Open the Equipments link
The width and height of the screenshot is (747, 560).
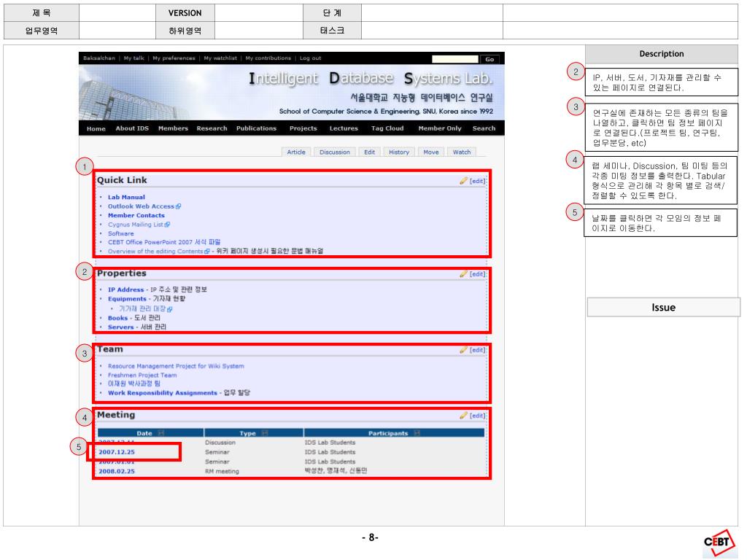click(127, 299)
